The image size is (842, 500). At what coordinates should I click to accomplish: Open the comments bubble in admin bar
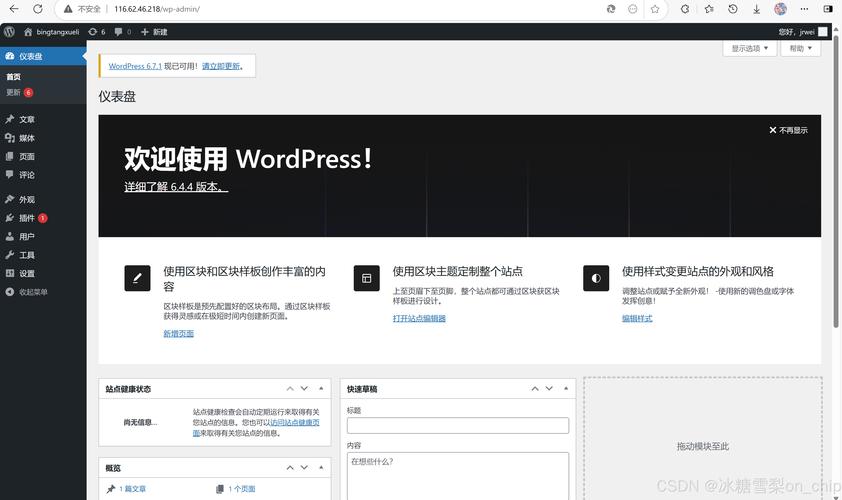pos(123,32)
